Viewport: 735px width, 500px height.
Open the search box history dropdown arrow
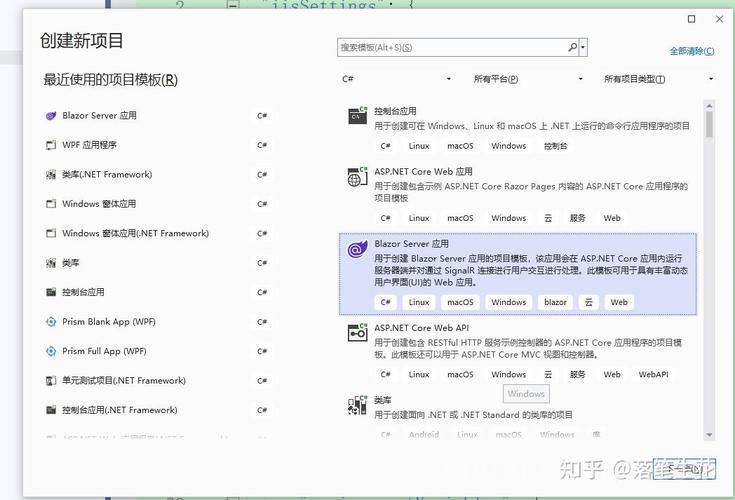click(x=583, y=47)
